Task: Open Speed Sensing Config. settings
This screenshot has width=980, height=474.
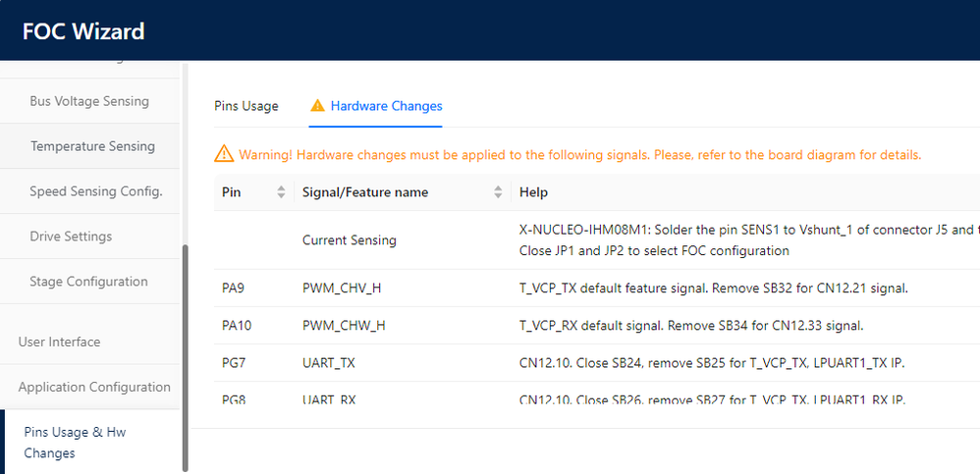Action: 95,191
